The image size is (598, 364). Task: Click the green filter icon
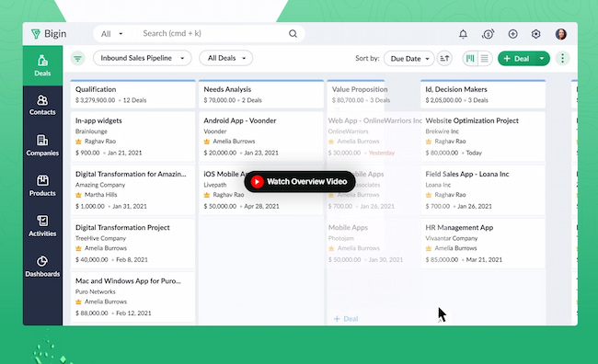coord(78,58)
